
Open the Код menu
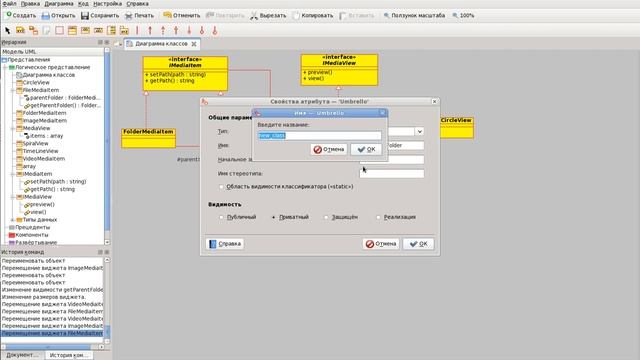[83, 4]
